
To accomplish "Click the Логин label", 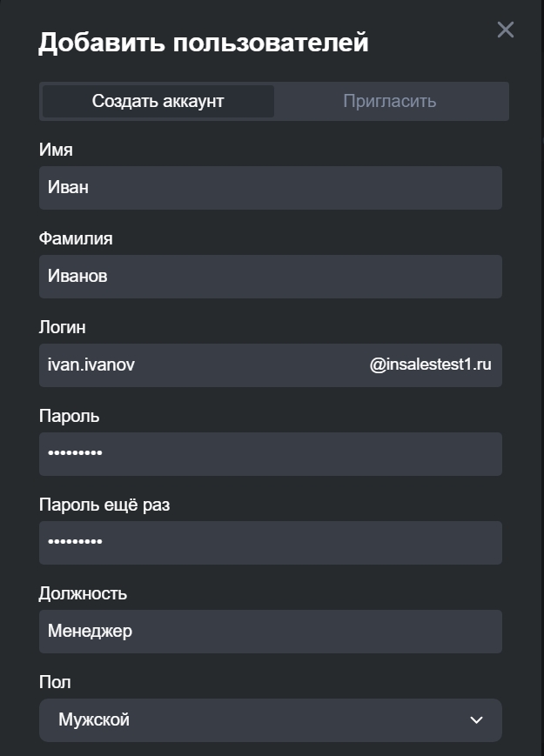I will tap(63, 327).
